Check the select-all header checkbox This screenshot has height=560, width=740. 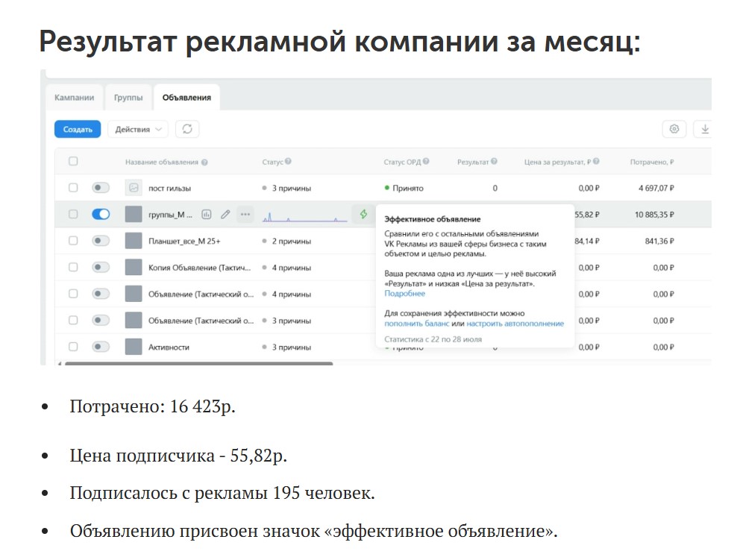tap(73, 161)
